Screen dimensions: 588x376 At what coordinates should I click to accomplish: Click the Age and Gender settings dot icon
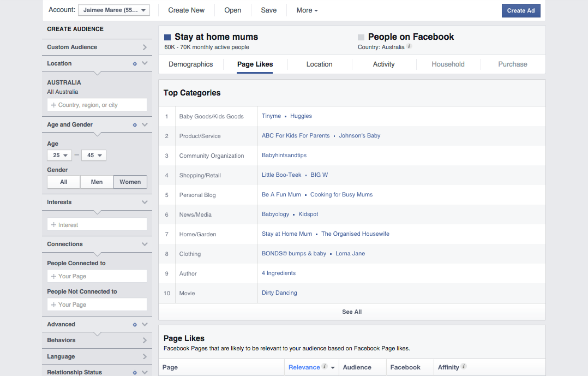135,125
